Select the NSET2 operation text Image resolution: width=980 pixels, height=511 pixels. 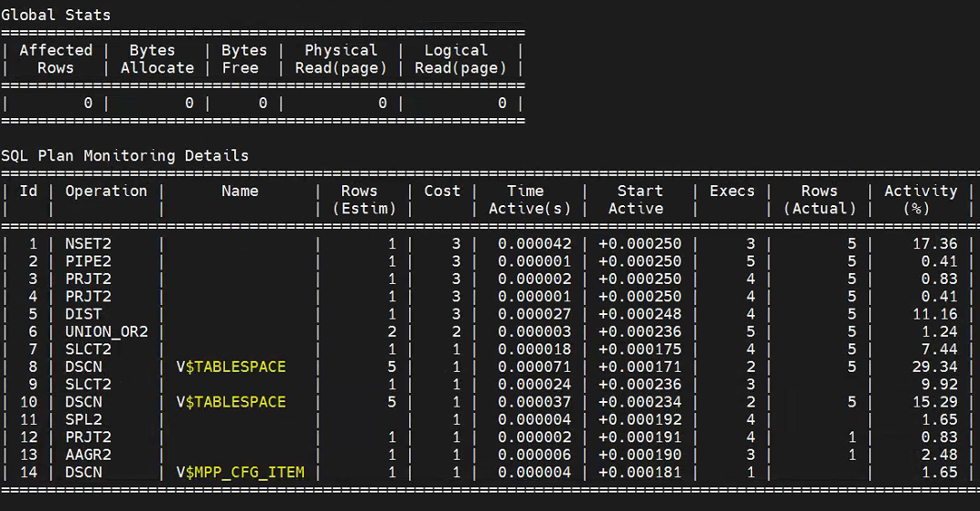88,244
